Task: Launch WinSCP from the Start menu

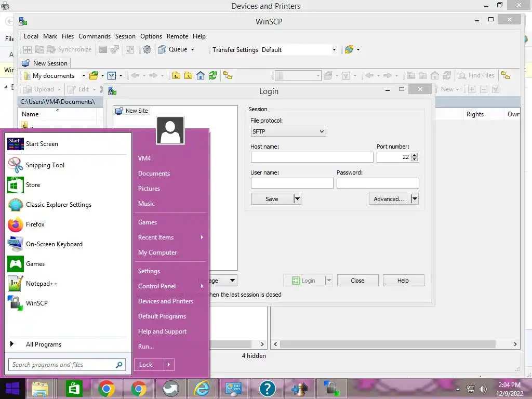Action: 67,303
